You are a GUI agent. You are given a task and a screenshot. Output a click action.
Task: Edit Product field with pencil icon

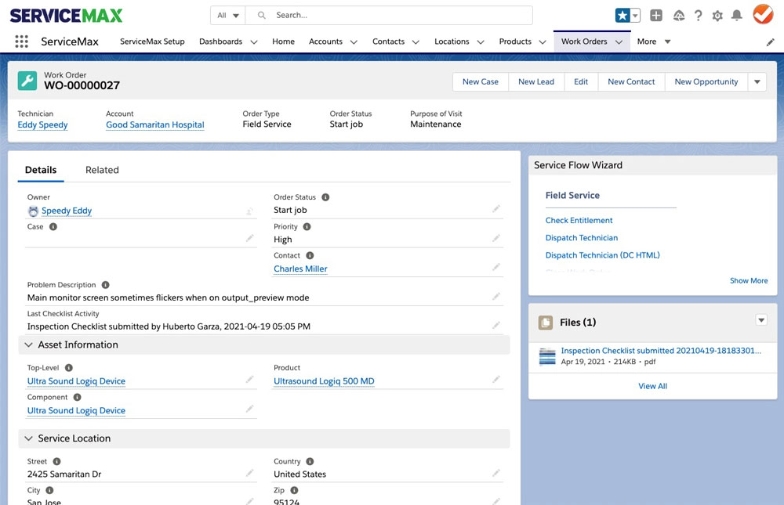click(x=496, y=380)
